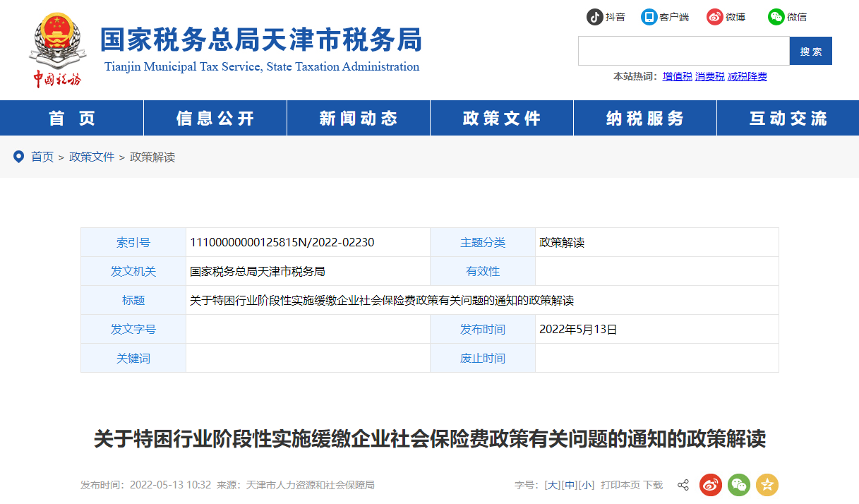Click inside the search input box

coord(683,50)
